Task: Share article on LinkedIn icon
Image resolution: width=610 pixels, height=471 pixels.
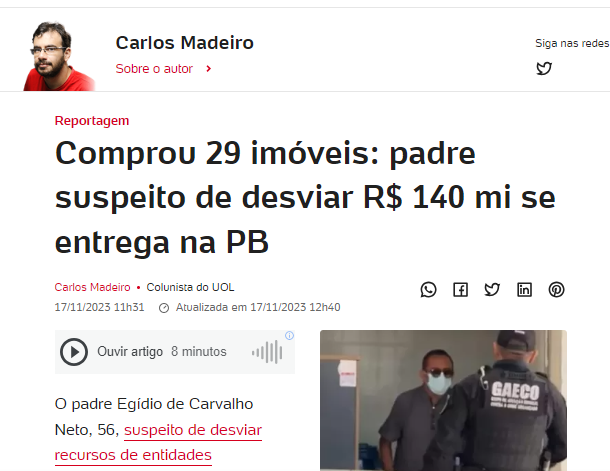Action: pos(524,290)
